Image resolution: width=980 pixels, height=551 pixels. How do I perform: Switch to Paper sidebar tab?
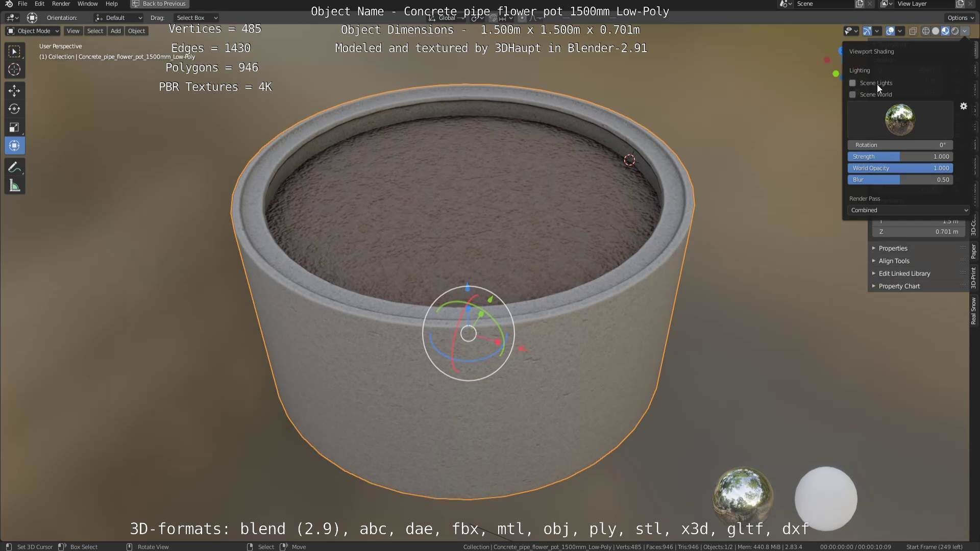pyautogui.click(x=974, y=251)
